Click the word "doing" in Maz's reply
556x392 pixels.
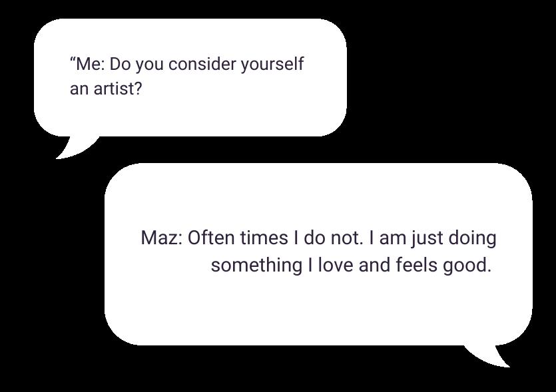coord(472,238)
